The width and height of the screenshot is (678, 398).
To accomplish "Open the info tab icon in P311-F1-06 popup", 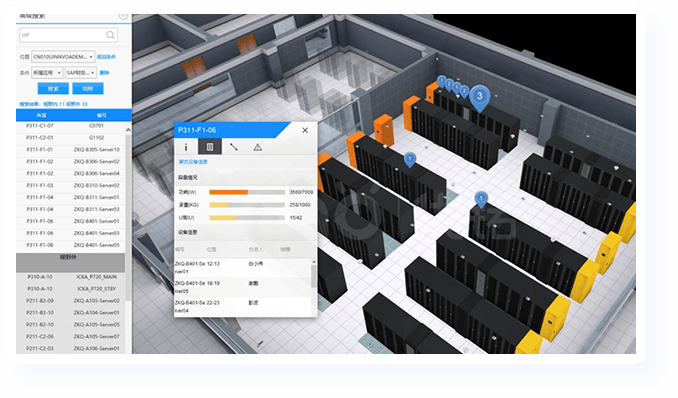I will click(186, 147).
